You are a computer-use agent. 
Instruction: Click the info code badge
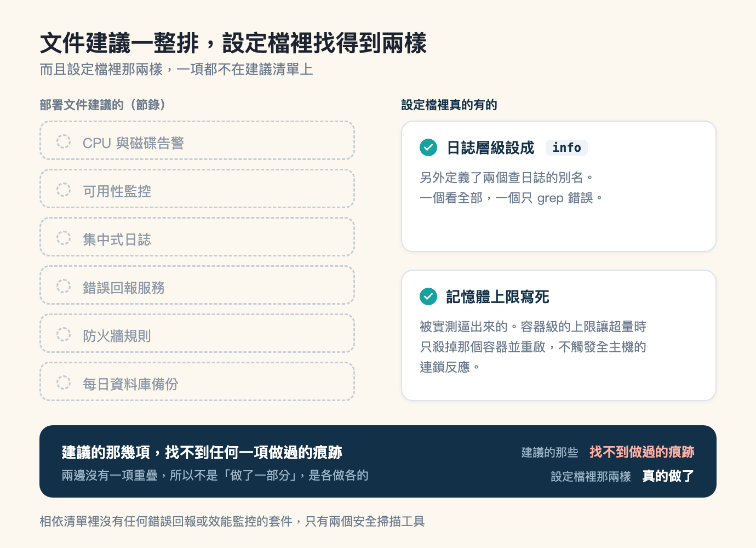(x=566, y=147)
